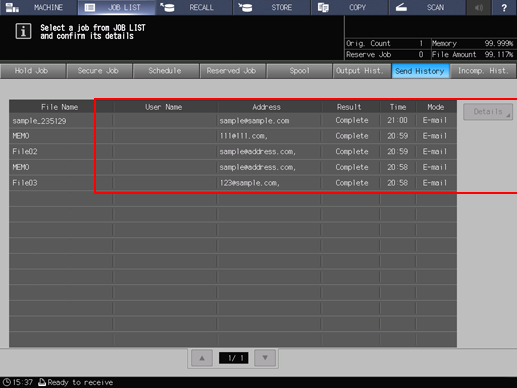
Task: Select the File03 job row
Action: coord(233,183)
